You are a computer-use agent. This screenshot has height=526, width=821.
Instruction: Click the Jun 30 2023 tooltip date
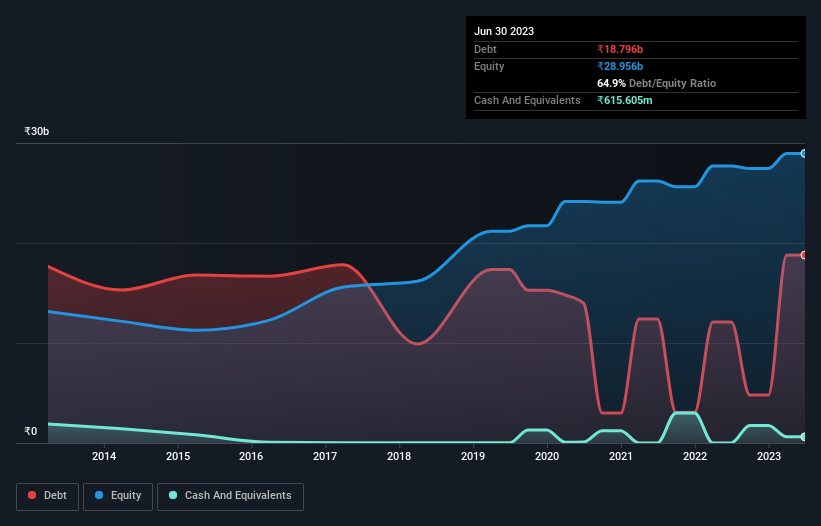pyautogui.click(x=504, y=31)
